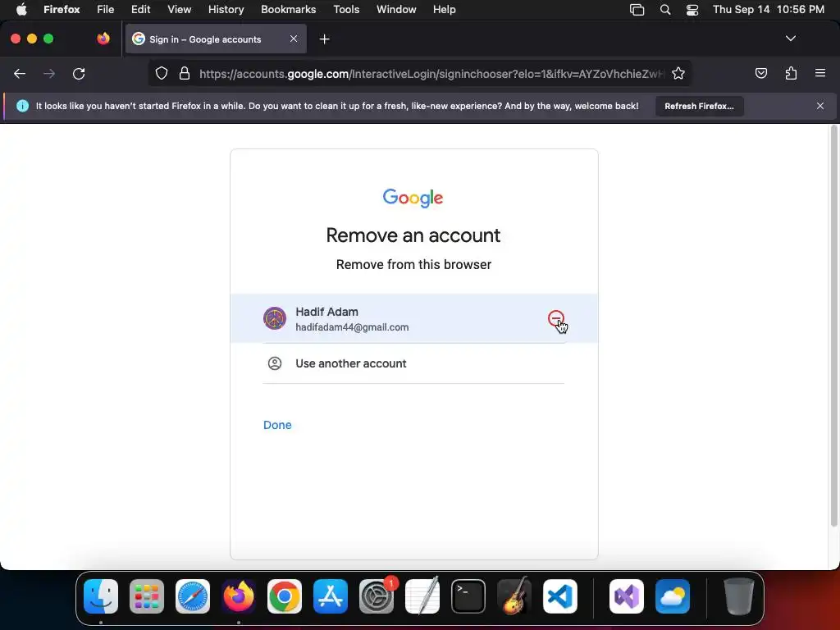Open the Window menu

tap(396, 9)
